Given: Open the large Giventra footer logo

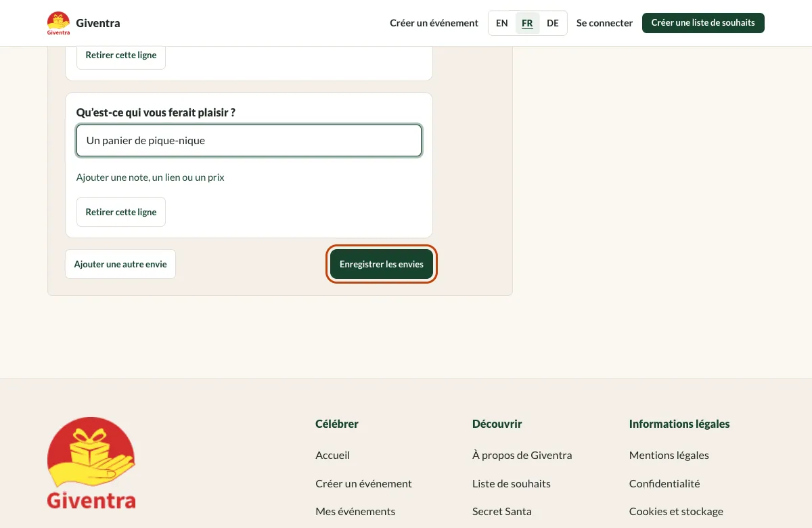Looking at the screenshot, I should point(91,463).
